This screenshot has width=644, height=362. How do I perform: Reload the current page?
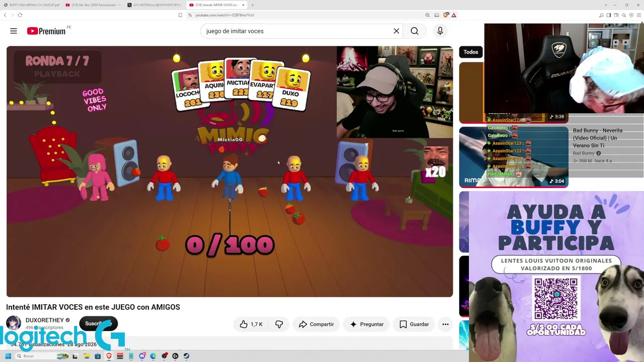click(20, 15)
